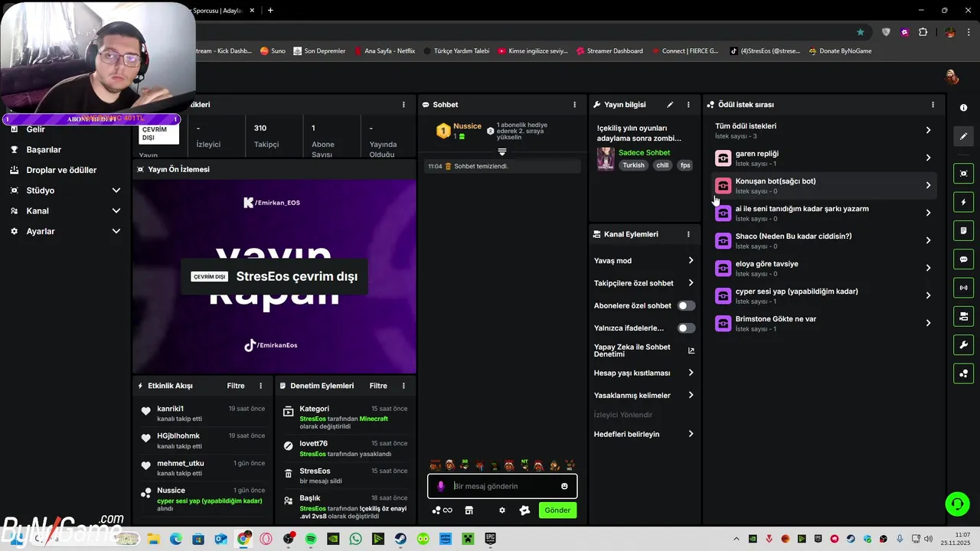The width and height of the screenshot is (980, 551).
Task: Open Konuşan bot(sağcı bot) reward request
Action: coord(824,185)
